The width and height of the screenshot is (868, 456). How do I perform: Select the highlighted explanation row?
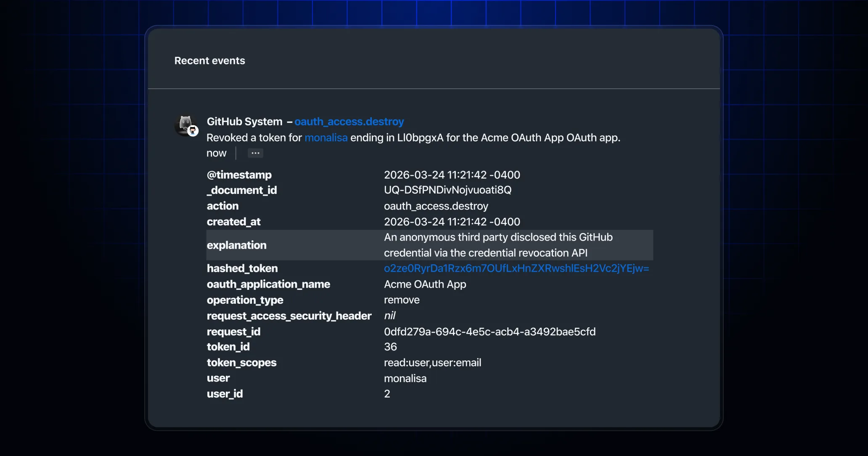[x=429, y=245]
